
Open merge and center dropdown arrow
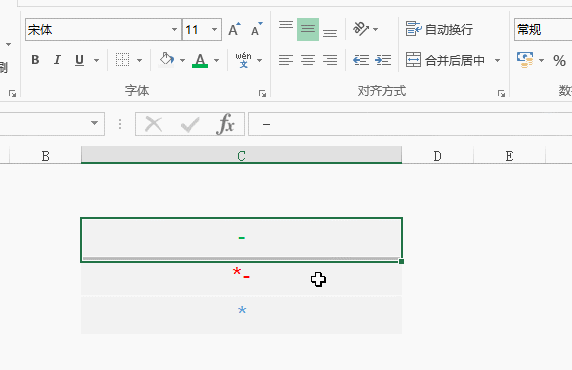497,60
